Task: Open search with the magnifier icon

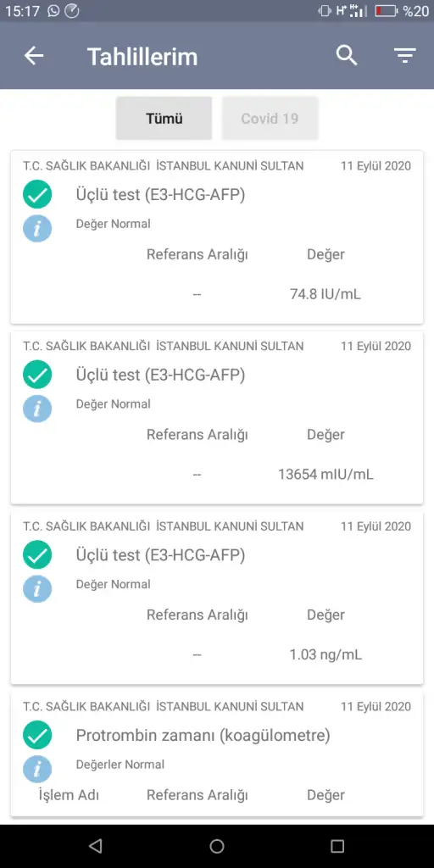Action: click(347, 55)
